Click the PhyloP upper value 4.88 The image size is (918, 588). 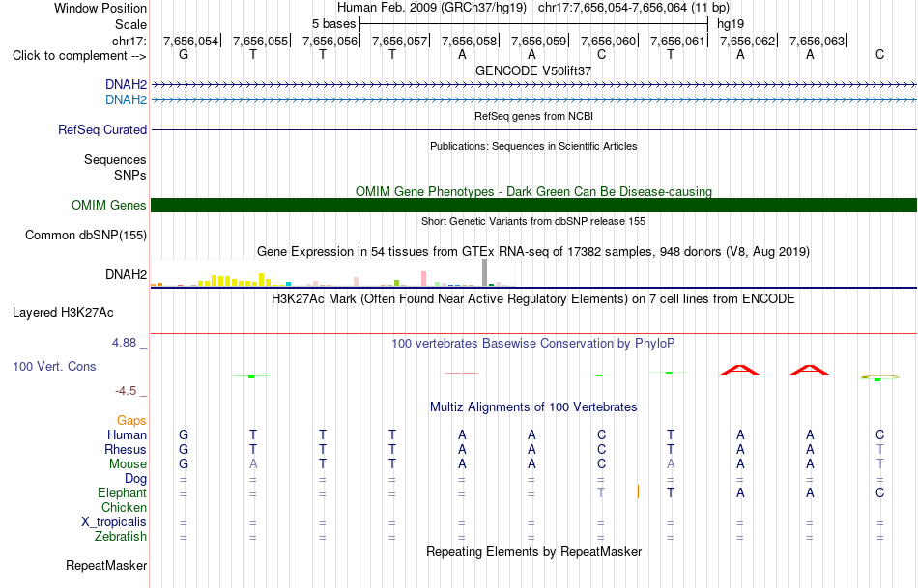(124, 343)
